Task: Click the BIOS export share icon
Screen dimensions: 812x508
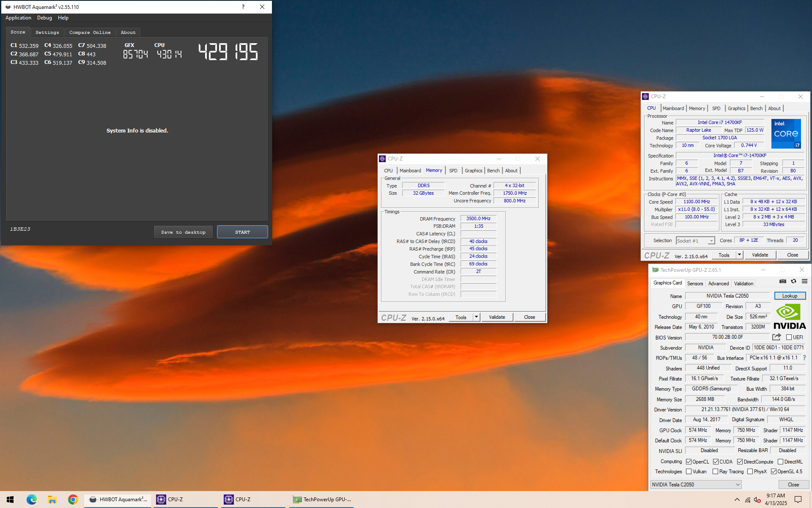Action: tap(776, 337)
